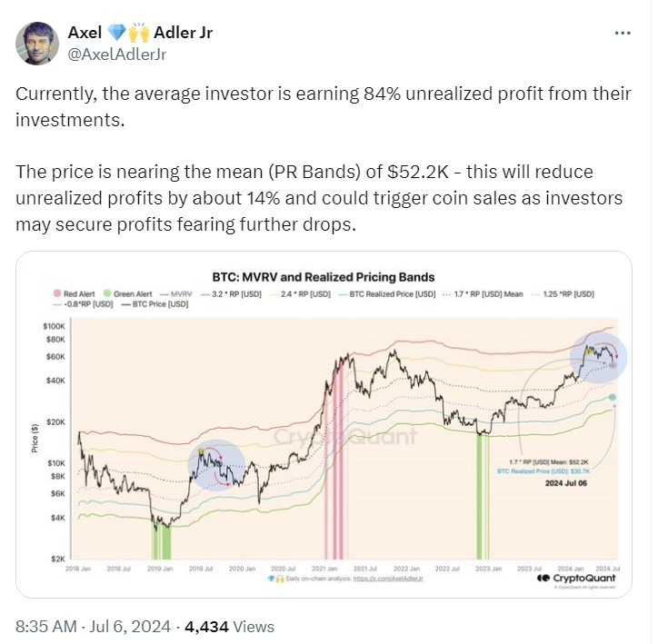This screenshot has width=658, height=644.
Task: Toggle the Green Alert legend entry
Action: [127, 294]
